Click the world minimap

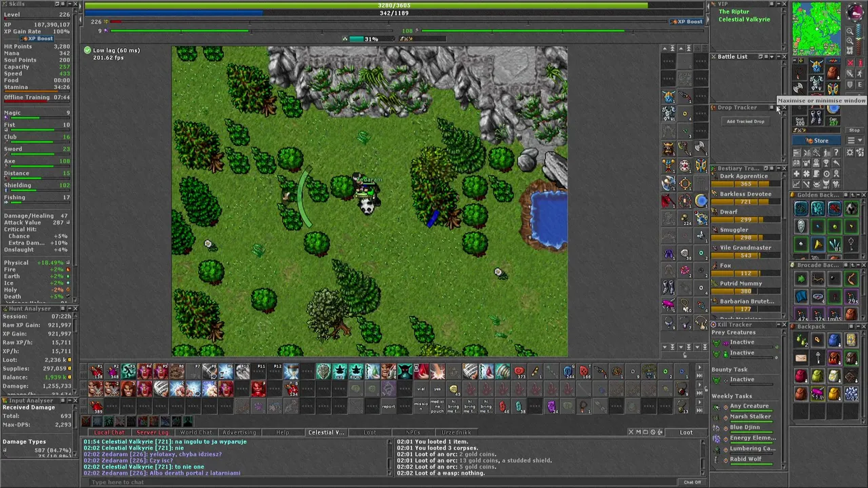click(x=816, y=28)
